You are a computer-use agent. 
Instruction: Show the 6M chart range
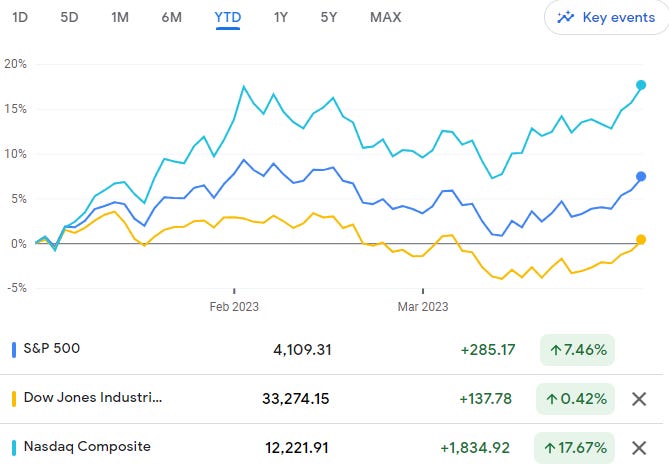click(172, 17)
